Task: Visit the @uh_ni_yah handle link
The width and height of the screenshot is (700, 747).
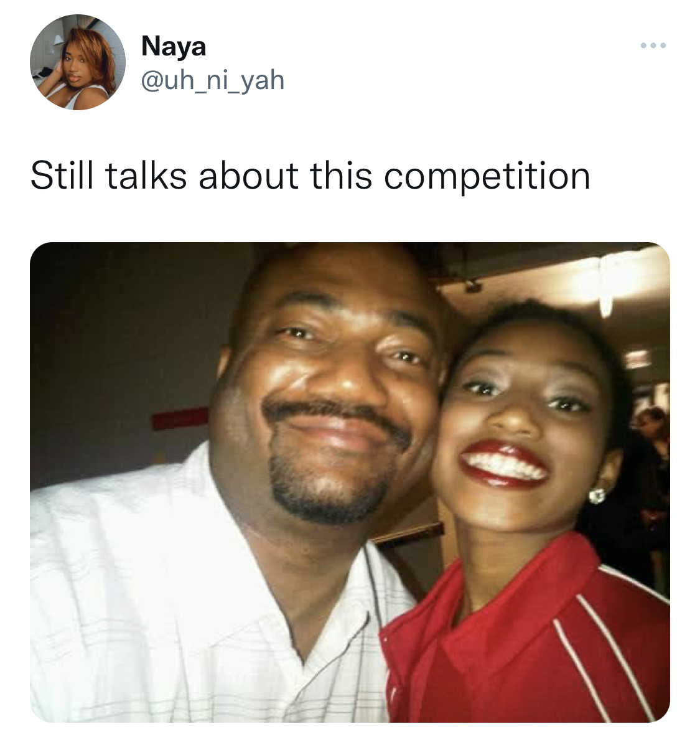Action: click(213, 80)
